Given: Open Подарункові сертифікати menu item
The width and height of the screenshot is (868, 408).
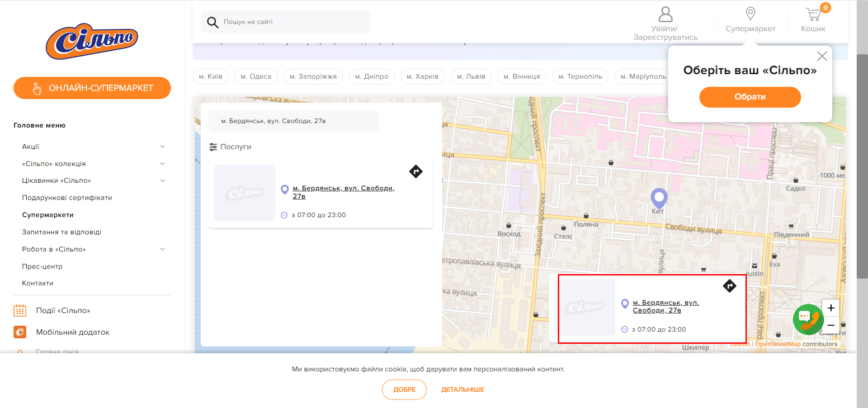Looking at the screenshot, I should point(67,198).
